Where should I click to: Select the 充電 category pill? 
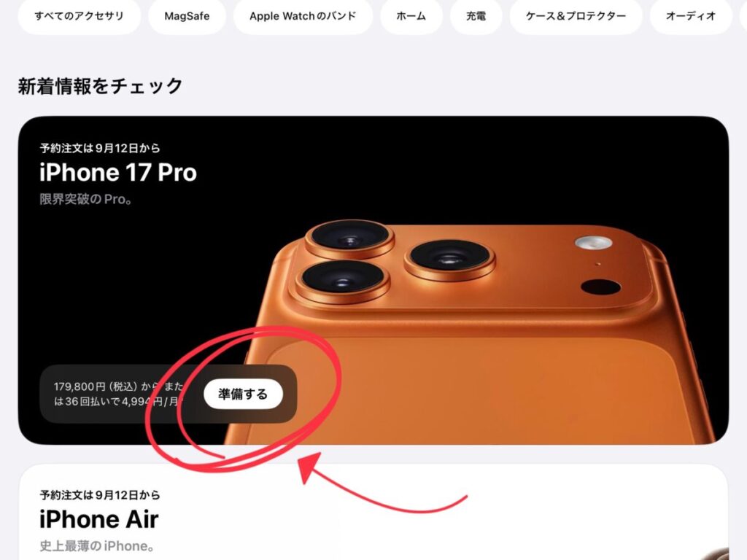click(x=476, y=16)
